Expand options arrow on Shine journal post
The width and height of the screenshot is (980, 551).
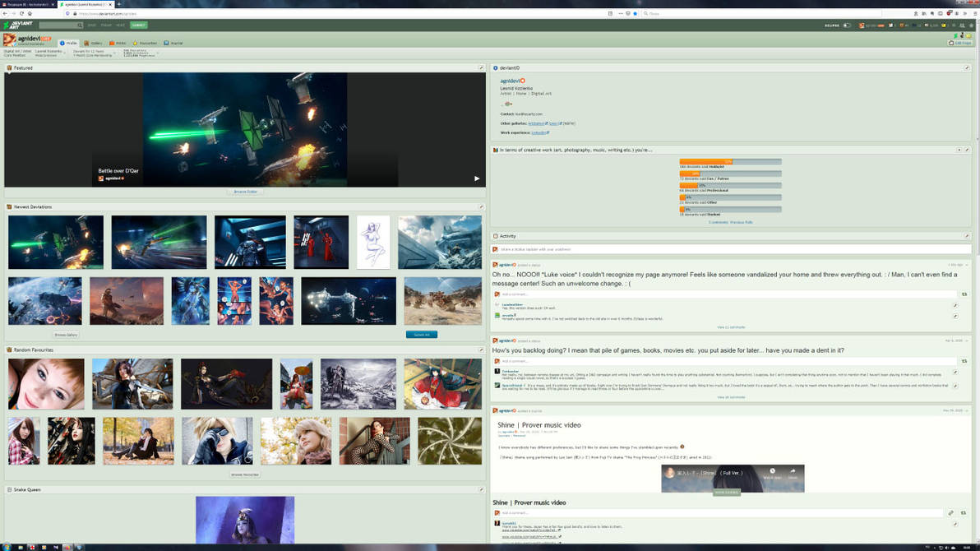(x=967, y=411)
